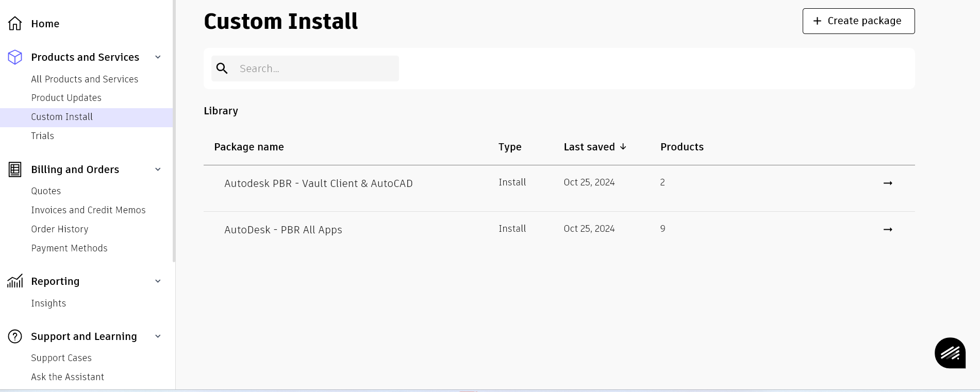Select Autodesk PBR - Vault Client & AutoCAD
The image size is (980, 392).
point(319,183)
